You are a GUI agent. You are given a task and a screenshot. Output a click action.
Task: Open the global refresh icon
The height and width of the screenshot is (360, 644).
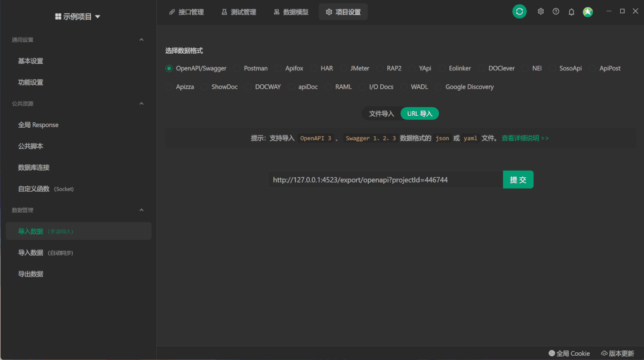coord(519,11)
